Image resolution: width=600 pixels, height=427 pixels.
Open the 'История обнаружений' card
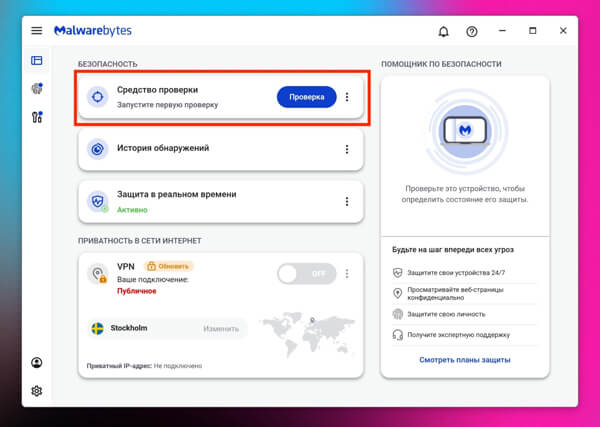pos(221,149)
